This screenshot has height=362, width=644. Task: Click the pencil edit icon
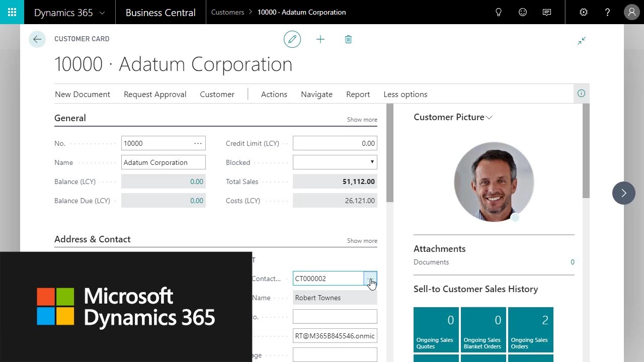[x=292, y=39]
